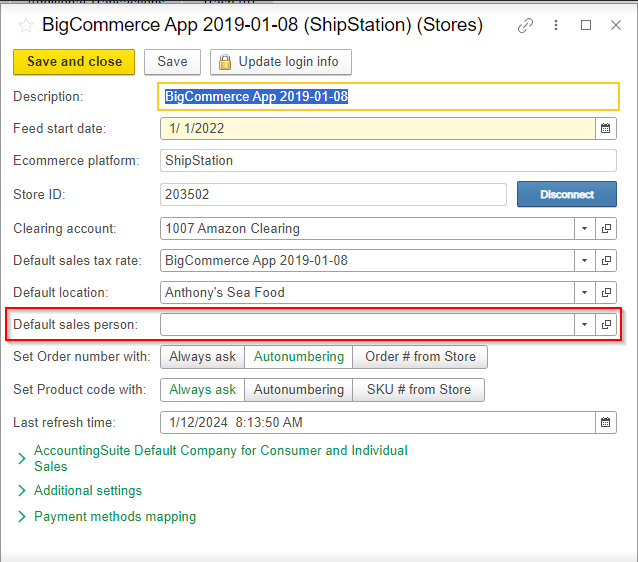The width and height of the screenshot is (638, 562).
Task: Click Save and close button
Action: click(74, 62)
